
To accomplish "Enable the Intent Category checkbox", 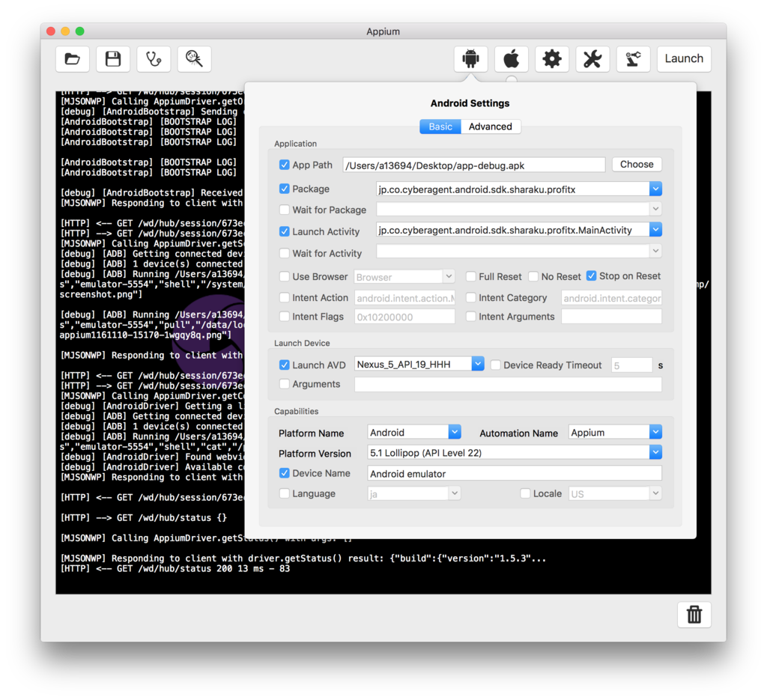I will pos(470,297).
